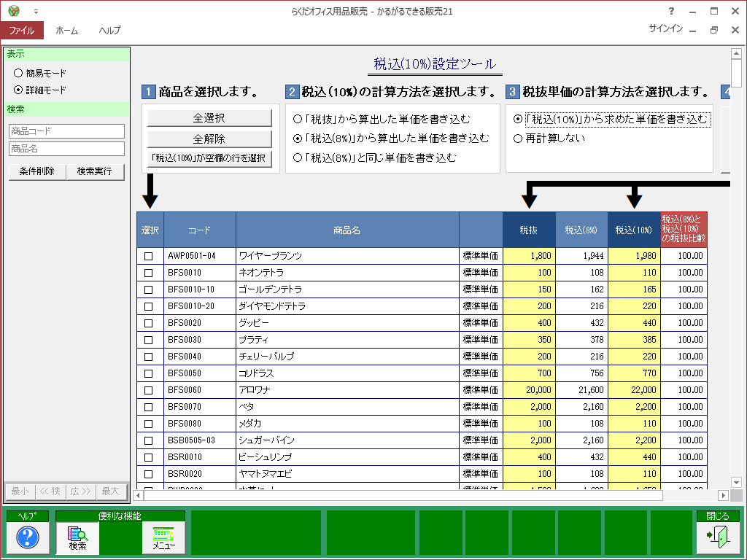
Task: Check the box for AWP0501-04 ワイヤープランツ
Action: (149, 256)
